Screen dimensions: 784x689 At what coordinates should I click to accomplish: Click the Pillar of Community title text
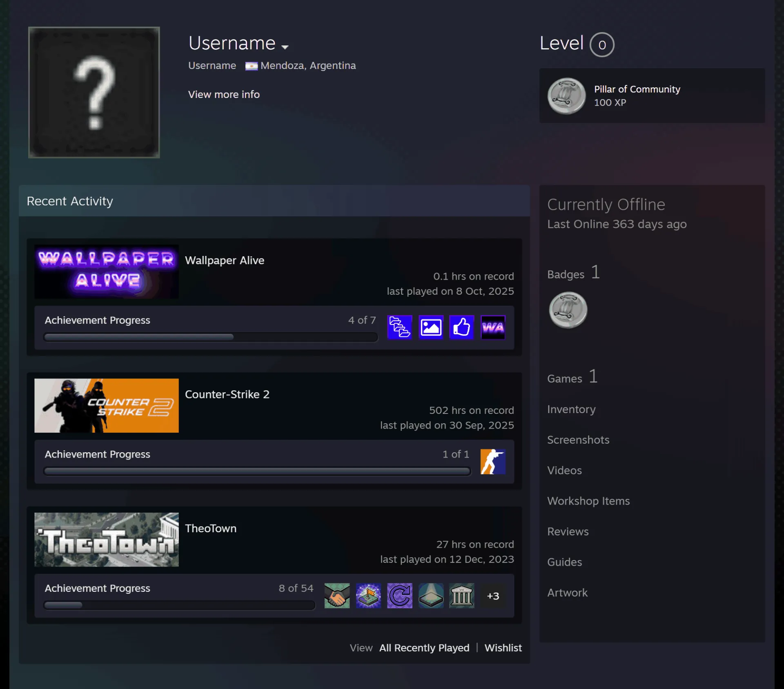(637, 89)
